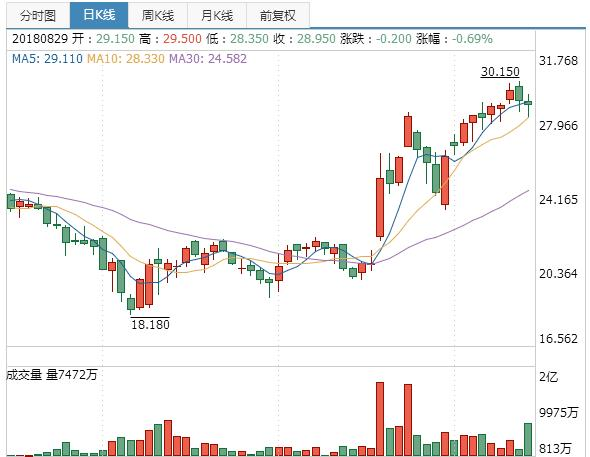Select the 日K线 tab

click(x=99, y=15)
